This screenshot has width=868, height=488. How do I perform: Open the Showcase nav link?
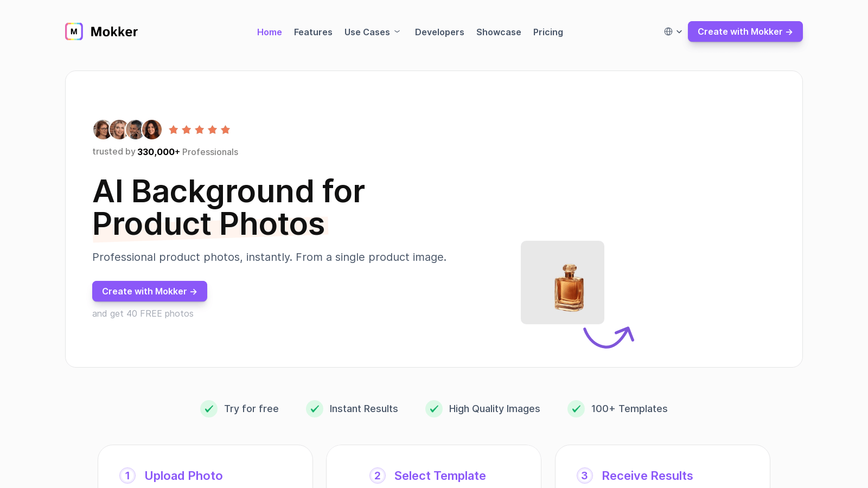point(499,32)
